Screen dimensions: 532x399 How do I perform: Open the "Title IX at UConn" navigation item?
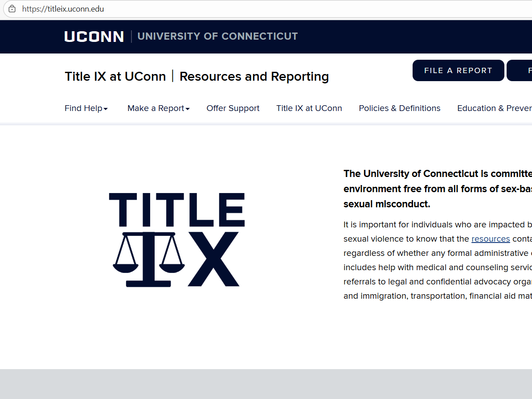coord(309,108)
